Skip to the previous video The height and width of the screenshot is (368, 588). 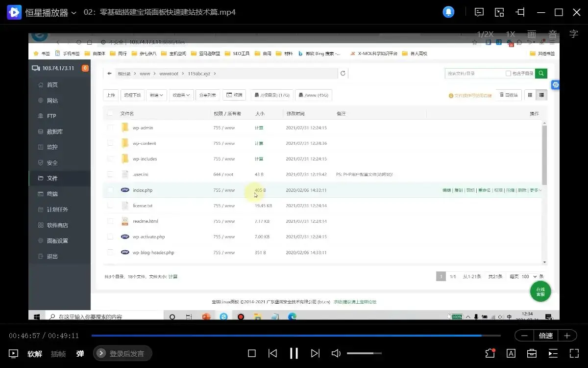click(273, 353)
